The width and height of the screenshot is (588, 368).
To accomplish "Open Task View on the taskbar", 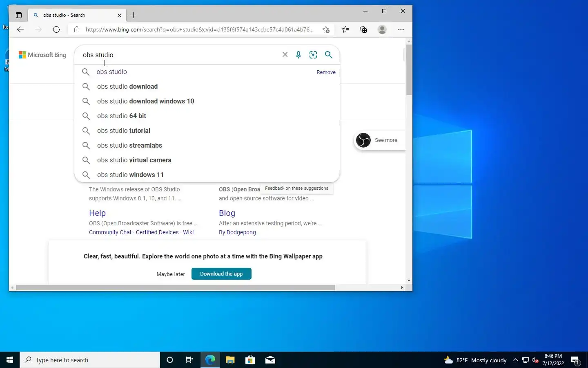I will (x=189, y=360).
